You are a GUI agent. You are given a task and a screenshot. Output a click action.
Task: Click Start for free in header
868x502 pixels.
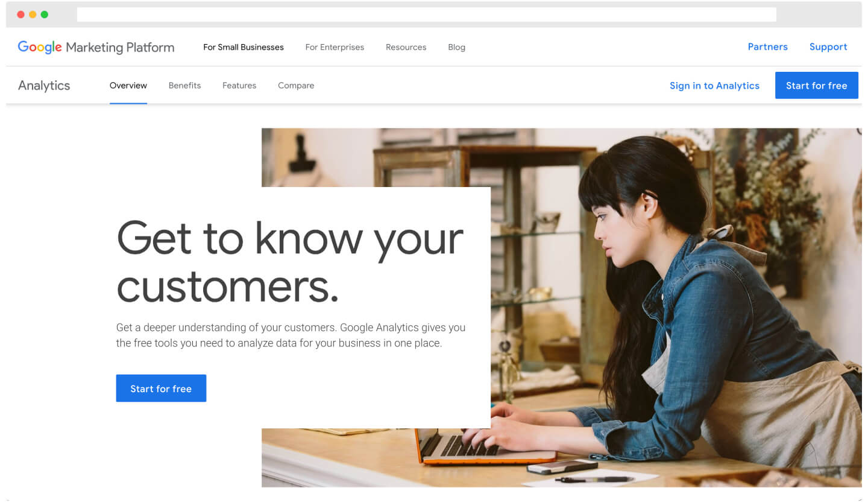coord(816,86)
